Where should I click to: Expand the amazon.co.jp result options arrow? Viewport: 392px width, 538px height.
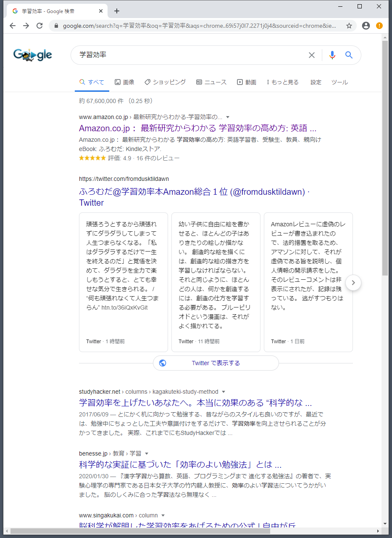tap(228, 117)
